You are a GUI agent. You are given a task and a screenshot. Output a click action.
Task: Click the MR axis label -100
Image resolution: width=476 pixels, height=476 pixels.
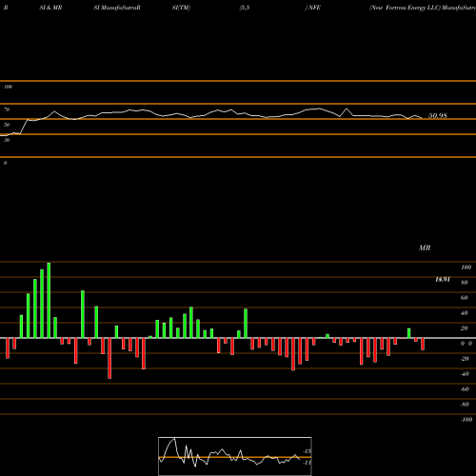tap(466, 420)
